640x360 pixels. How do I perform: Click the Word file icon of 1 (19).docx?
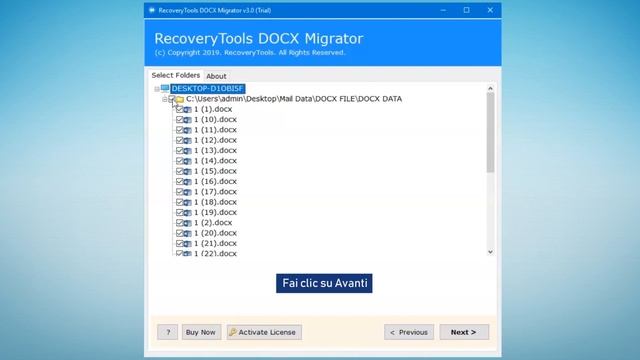pyautogui.click(x=187, y=213)
